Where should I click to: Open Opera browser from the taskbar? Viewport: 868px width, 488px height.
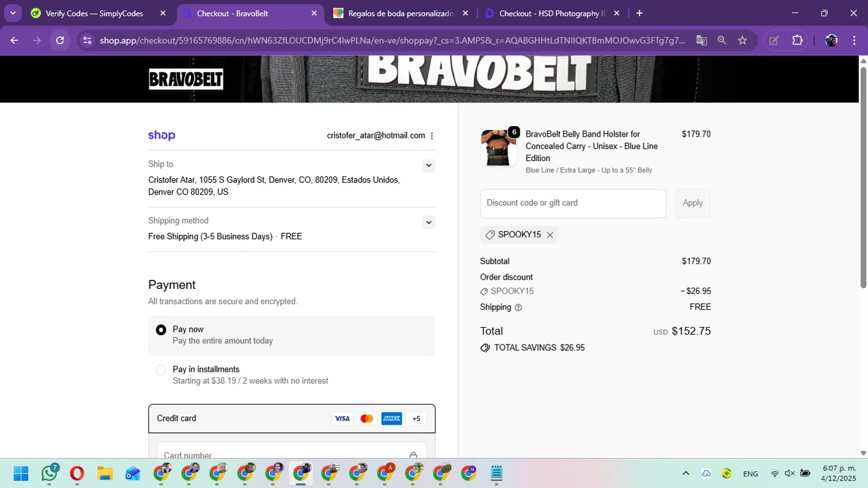[76, 474]
